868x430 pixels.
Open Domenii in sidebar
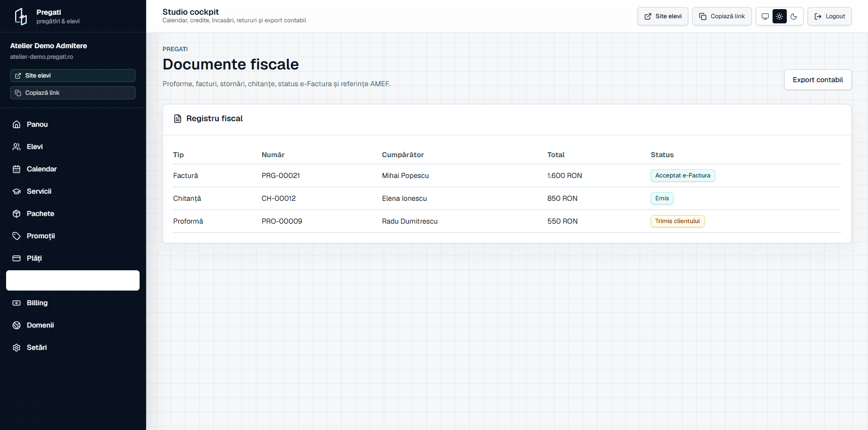click(x=73, y=325)
